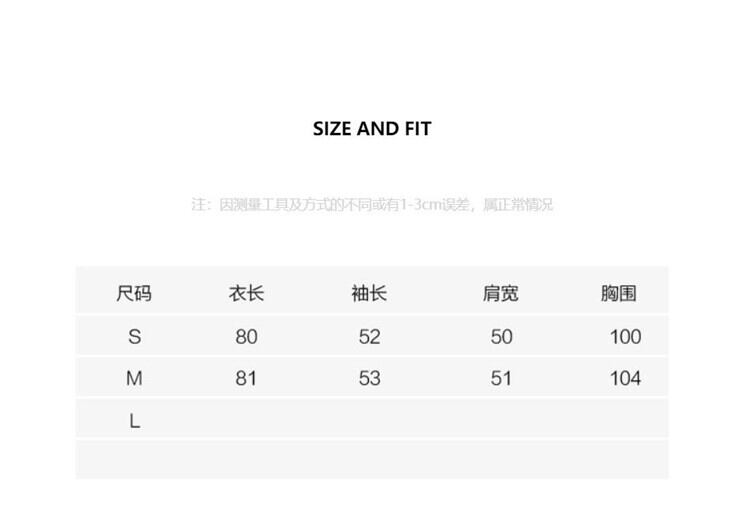The image size is (750, 505).
Task: Select the 尺码 column header
Action: (x=134, y=294)
